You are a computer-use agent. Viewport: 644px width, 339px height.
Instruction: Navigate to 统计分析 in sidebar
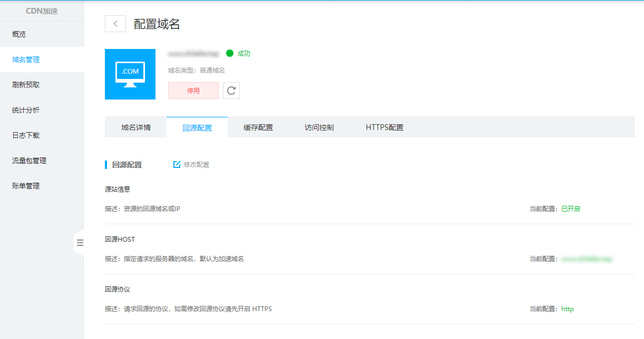[26, 110]
